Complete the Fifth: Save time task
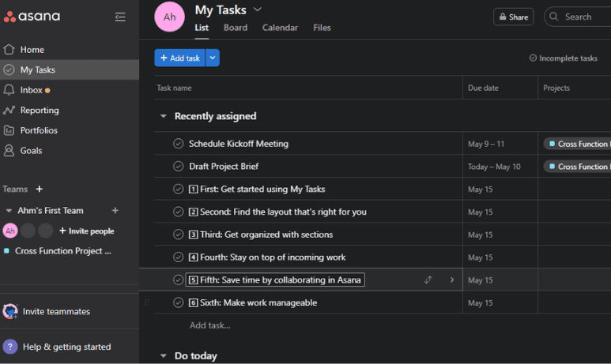This screenshot has width=611, height=364. (178, 280)
